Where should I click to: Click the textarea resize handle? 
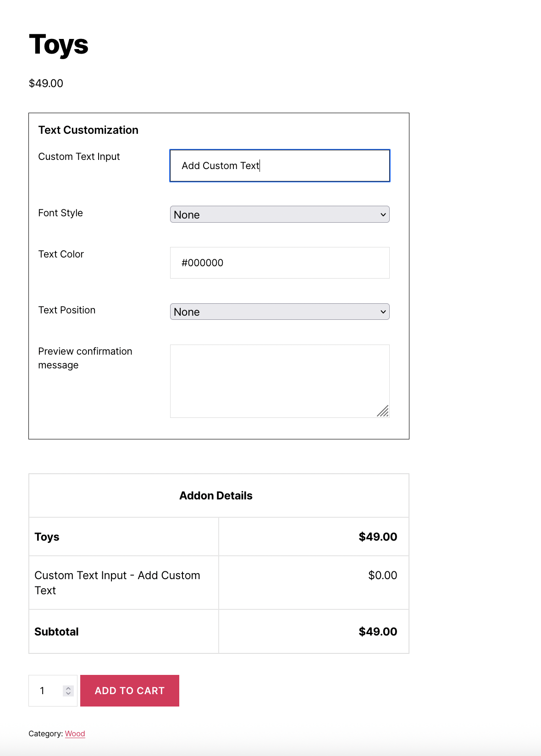point(383,411)
